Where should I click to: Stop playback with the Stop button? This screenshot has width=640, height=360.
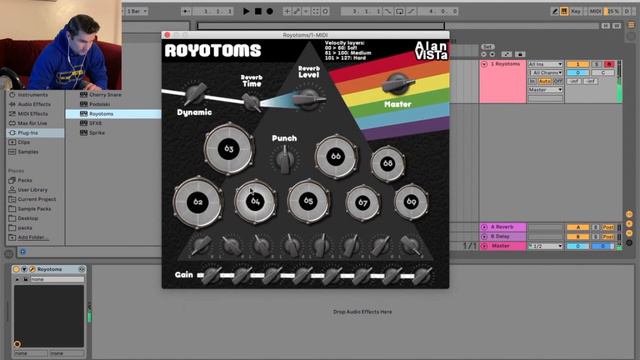pyautogui.click(x=258, y=11)
